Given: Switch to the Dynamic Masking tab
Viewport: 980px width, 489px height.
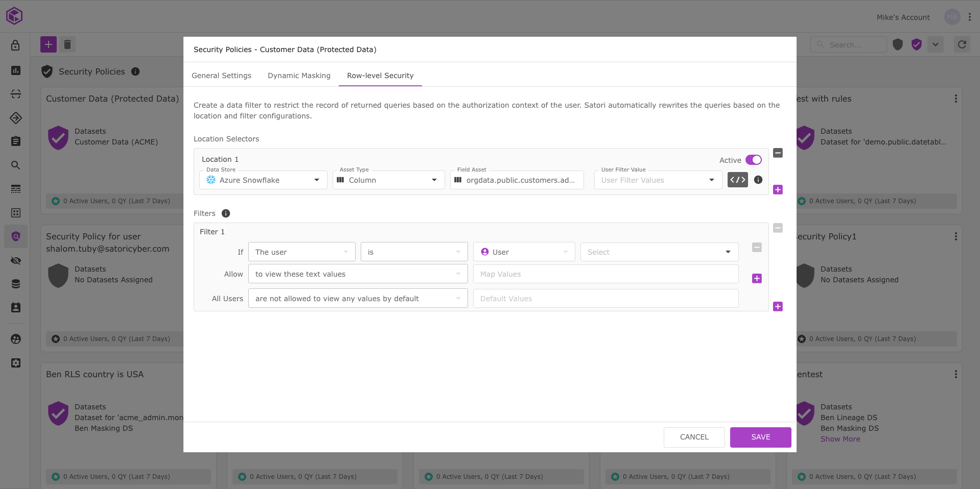Looking at the screenshot, I should 299,76.
